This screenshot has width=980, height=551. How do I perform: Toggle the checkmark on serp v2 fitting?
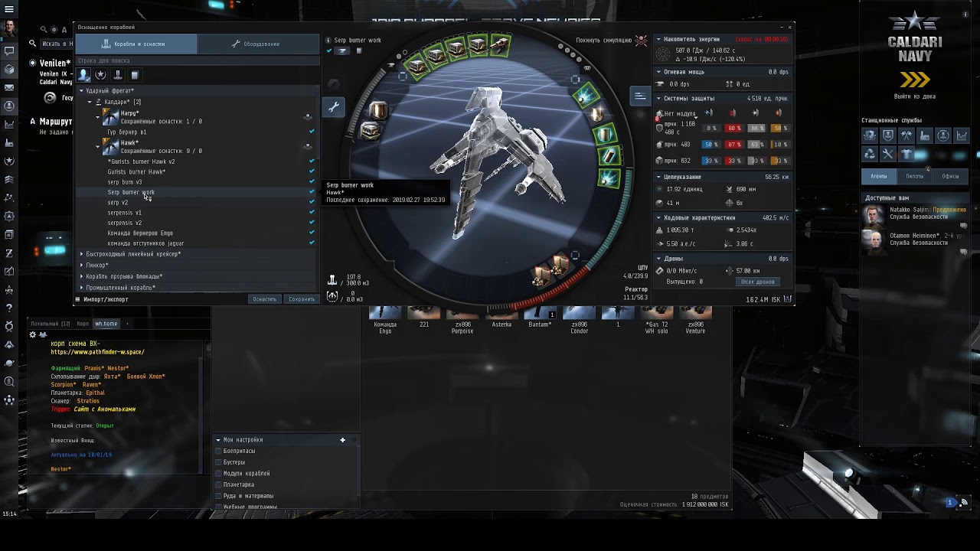click(x=312, y=202)
